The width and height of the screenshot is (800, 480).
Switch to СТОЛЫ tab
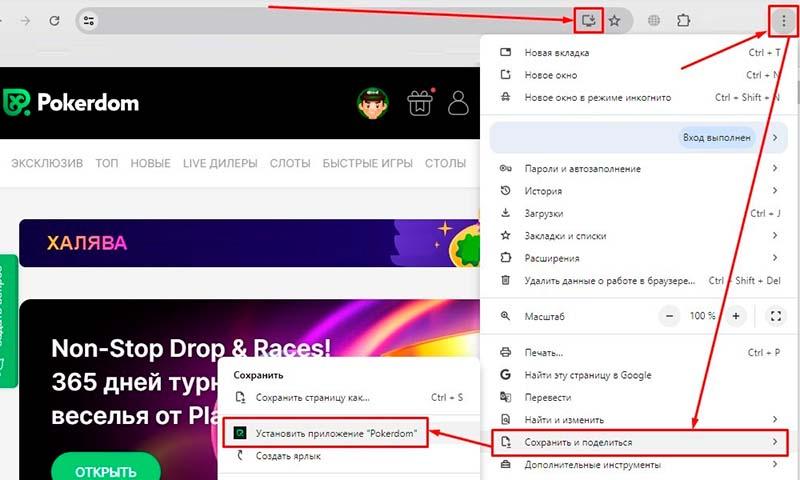[x=445, y=163]
